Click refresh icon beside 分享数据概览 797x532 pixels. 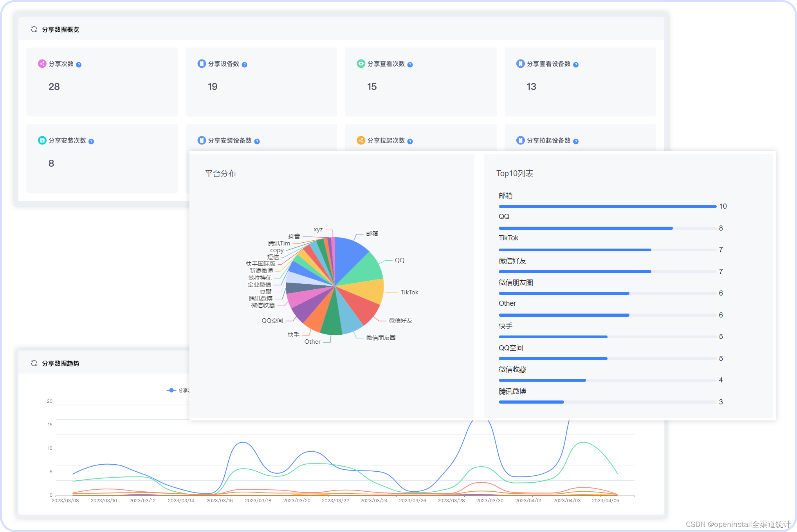[34, 29]
